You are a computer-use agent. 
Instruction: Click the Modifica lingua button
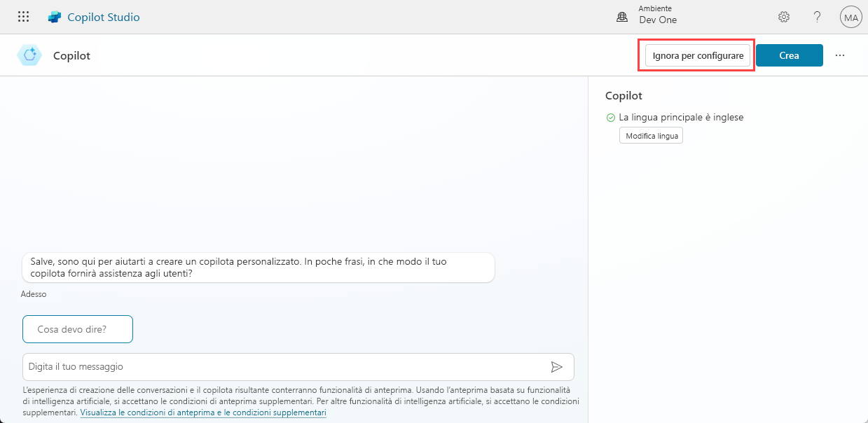click(651, 135)
